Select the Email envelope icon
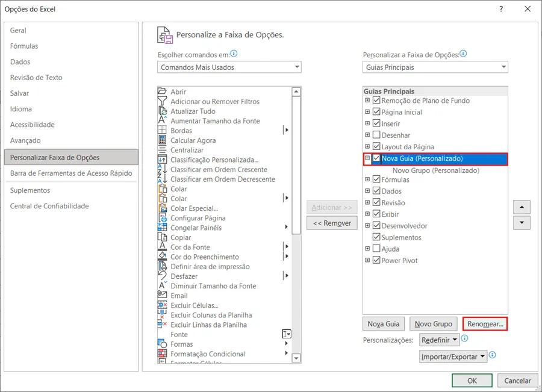542x392 pixels. pyautogui.click(x=162, y=295)
